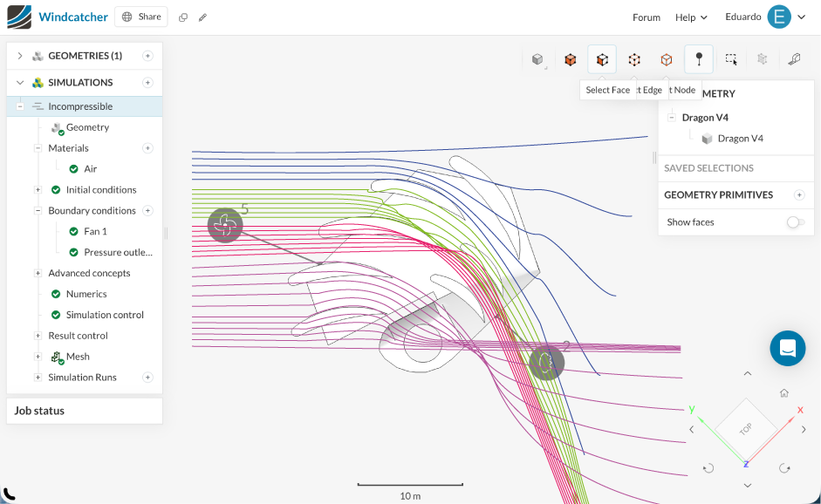The height and width of the screenshot is (504, 821).
Task: Add a new geometry primitive
Action: (x=798, y=195)
